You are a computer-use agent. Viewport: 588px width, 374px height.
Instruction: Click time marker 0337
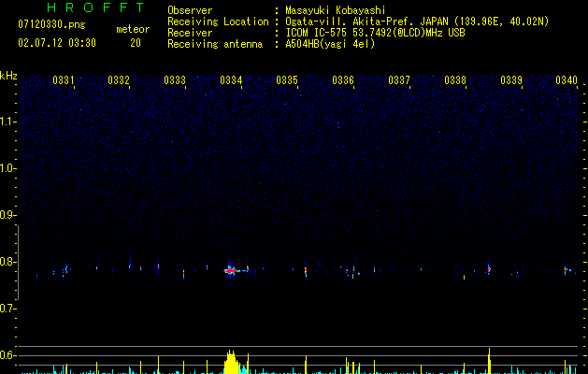pyautogui.click(x=399, y=79)
